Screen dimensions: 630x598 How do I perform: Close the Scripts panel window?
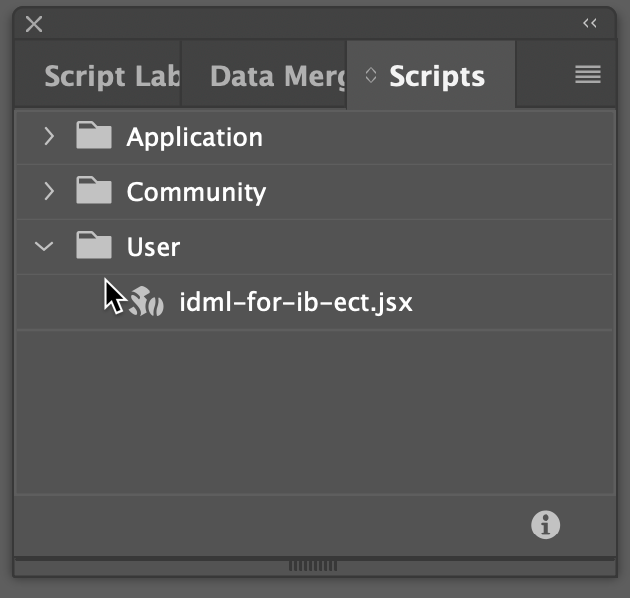pyautogui.click(x=34, y=24)
